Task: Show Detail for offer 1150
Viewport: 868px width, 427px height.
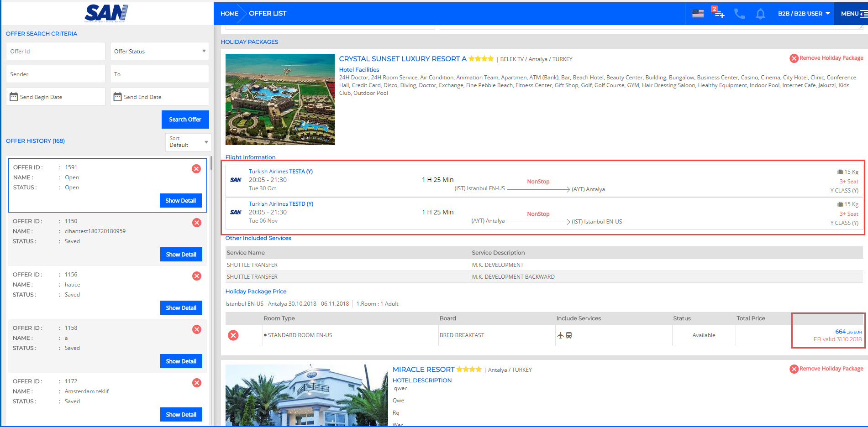Action: pyautogui.click(x=181, y=255)
